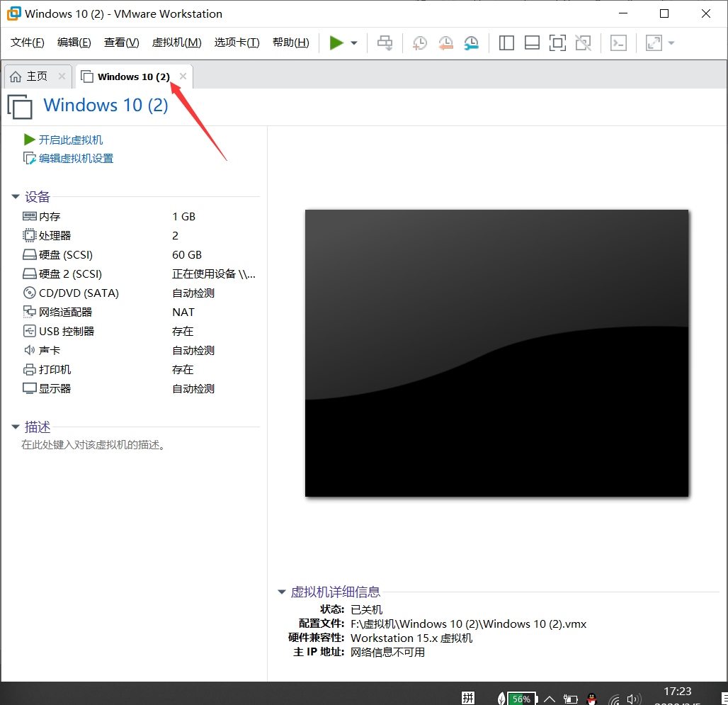The width and height of the screenshot is (728, 705).
Task: Toggle the thumbnail bar view icon
Action: [x=532, y=43]
